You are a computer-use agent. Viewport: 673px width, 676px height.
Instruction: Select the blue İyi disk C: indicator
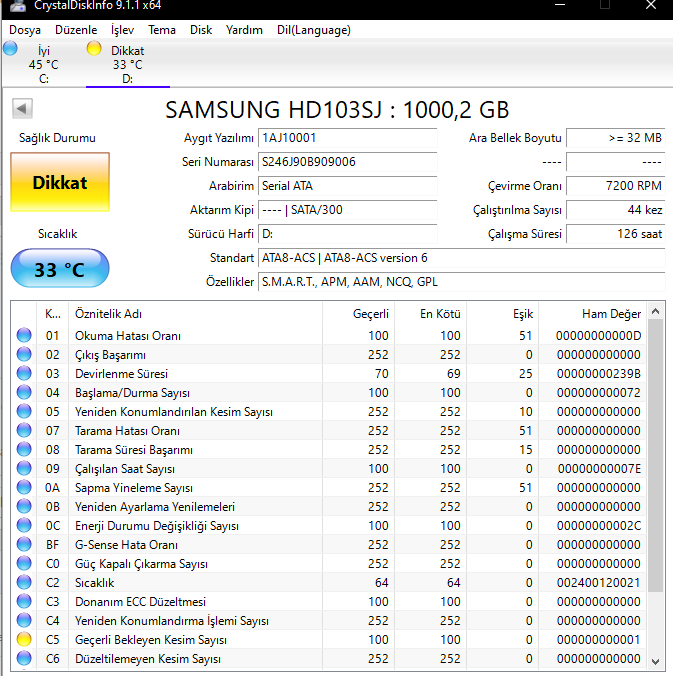[x=43, y=64]
